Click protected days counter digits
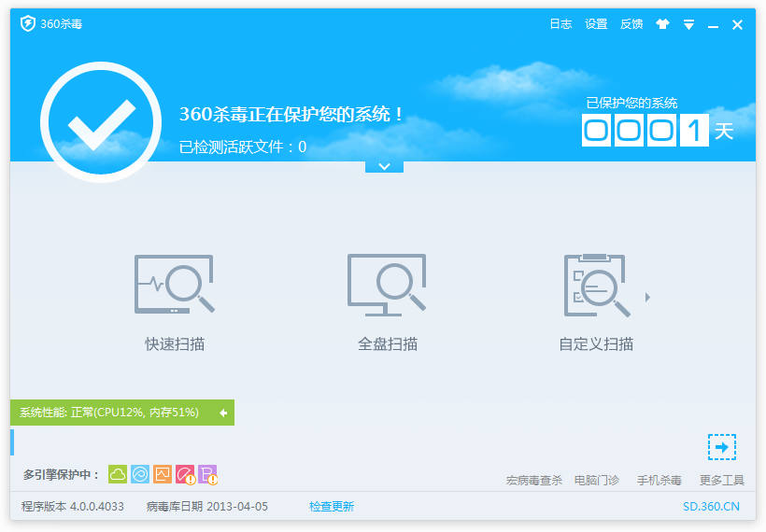This screenshot has height=532, width=766. click(x=645, y=130)
